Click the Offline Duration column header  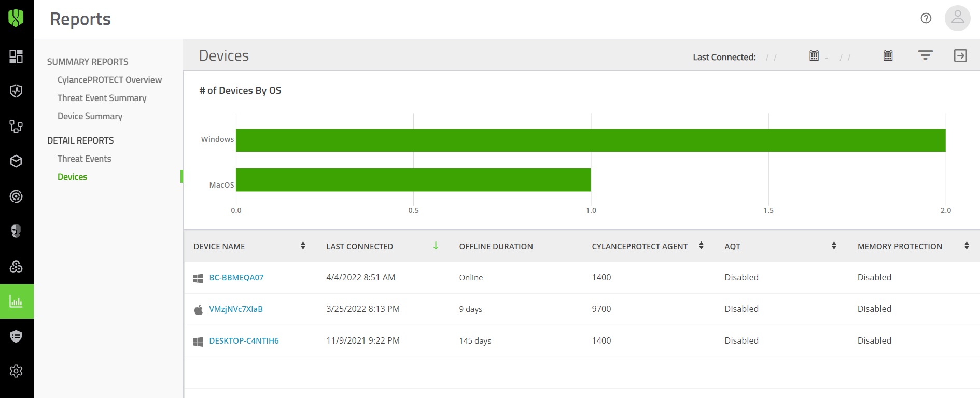click(x=496, y=247)
